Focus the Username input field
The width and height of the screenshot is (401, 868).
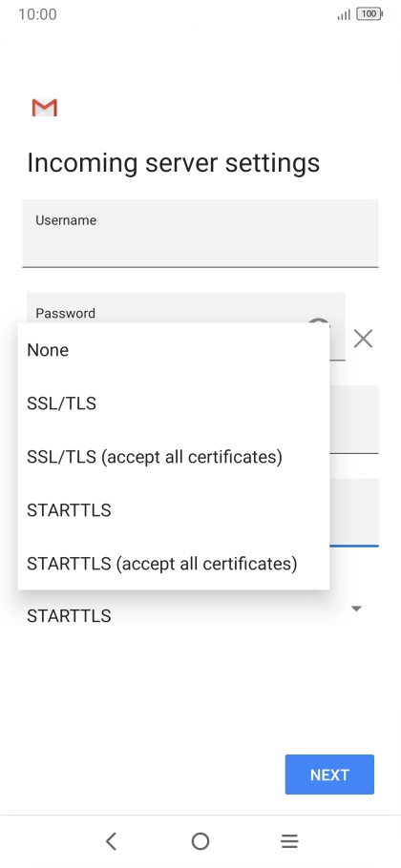pyautogui.click(x=200, y=233)
